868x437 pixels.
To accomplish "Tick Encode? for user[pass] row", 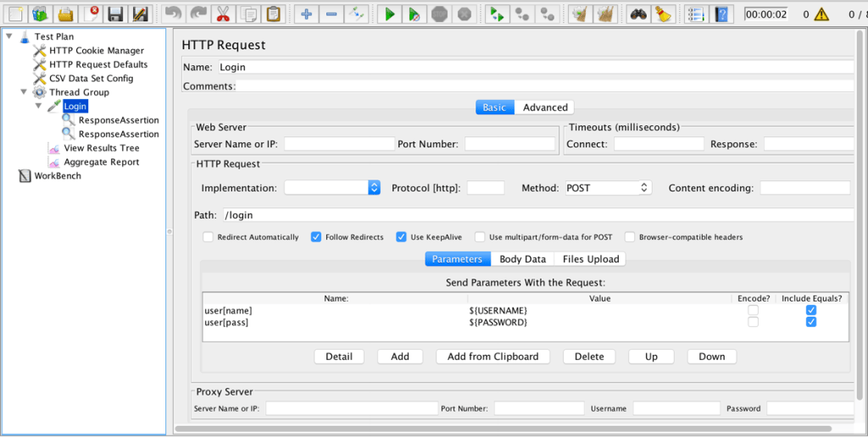I will pos(754,322).
